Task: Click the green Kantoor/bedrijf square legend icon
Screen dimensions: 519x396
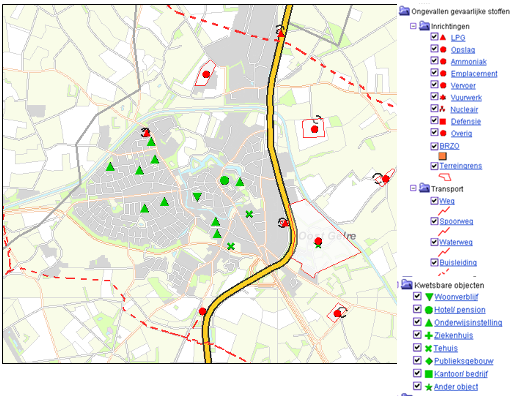Action: [x=429, y=374]
